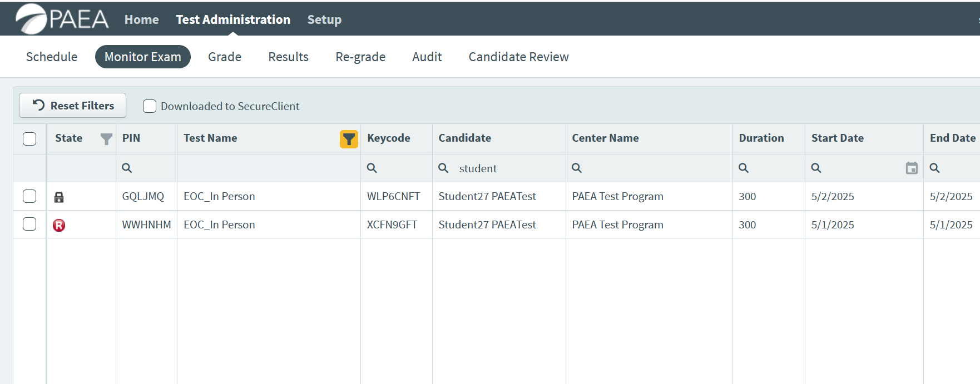Sort by the Start Date column header
The image size is (980, 384).
pyautogui.click(x=838, y=138)
